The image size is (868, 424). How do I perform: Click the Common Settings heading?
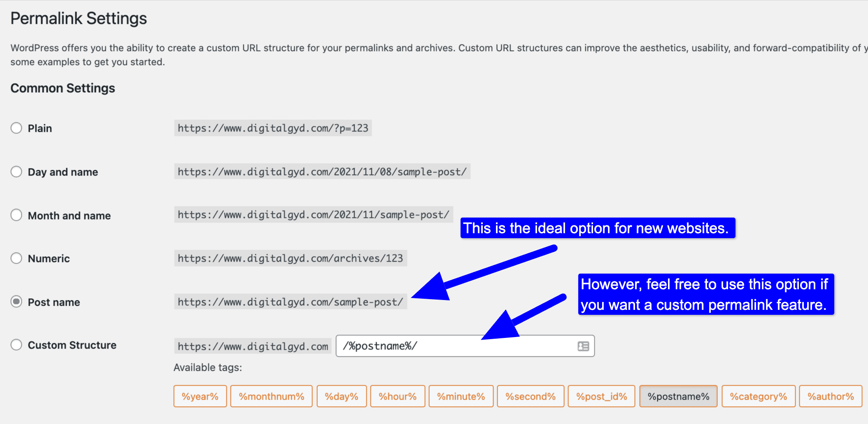tap(63, 88)
